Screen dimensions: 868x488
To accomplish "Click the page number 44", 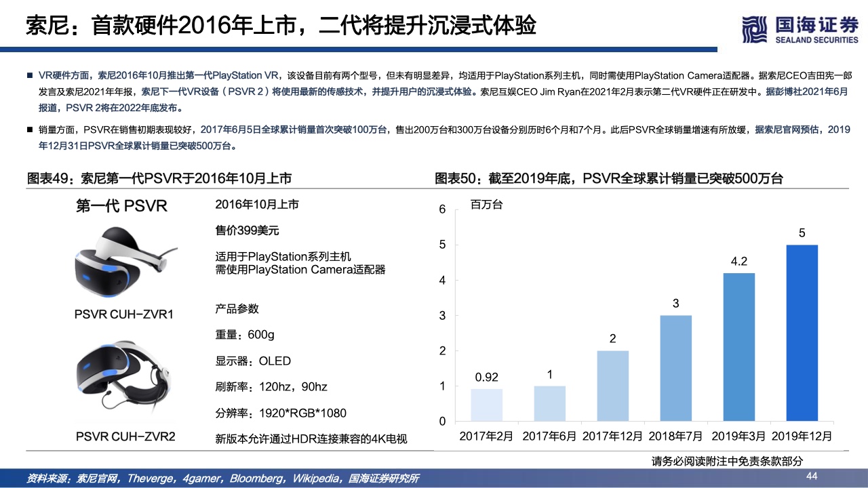I will point(812,477).
